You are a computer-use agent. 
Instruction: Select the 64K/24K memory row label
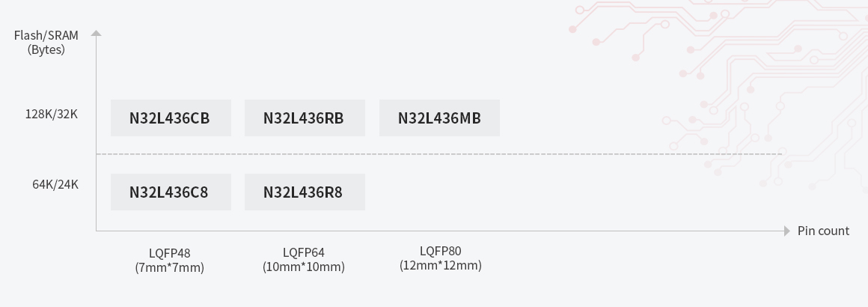click(55, 184)
